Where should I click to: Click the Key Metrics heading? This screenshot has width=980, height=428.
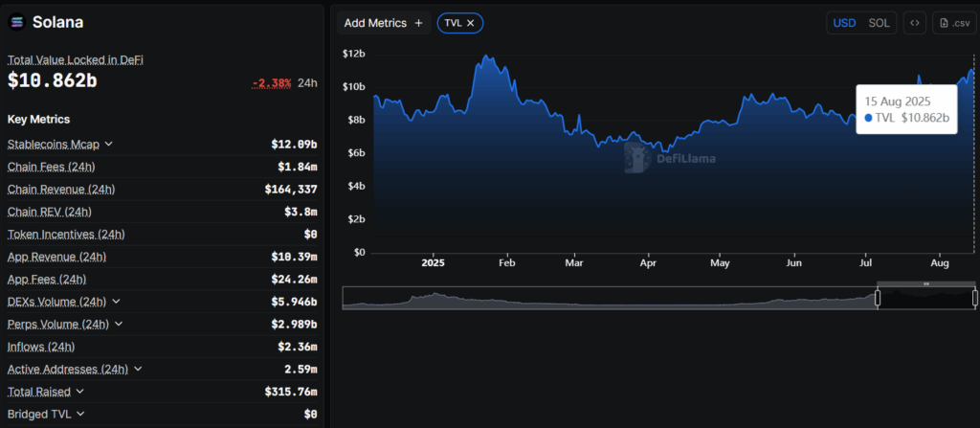[x=38, y=119]
